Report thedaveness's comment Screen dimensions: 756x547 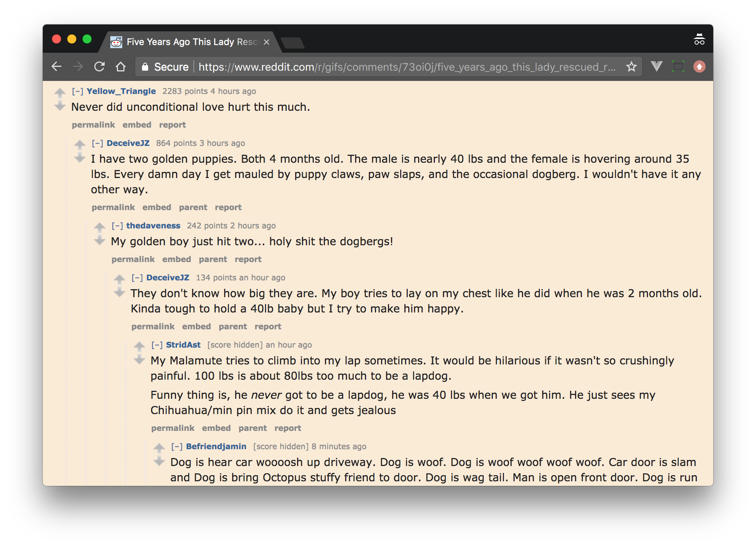tap(248, 259)
